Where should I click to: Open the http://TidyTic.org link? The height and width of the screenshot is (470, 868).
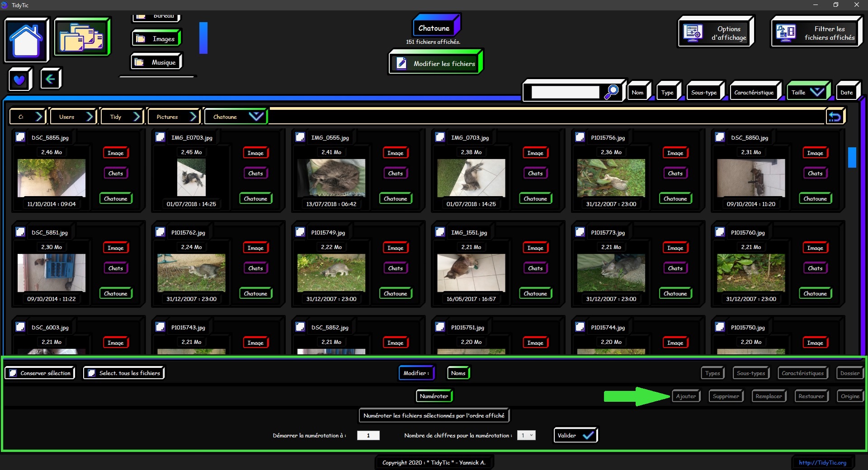pyautogui.click(x=822, y=462)
